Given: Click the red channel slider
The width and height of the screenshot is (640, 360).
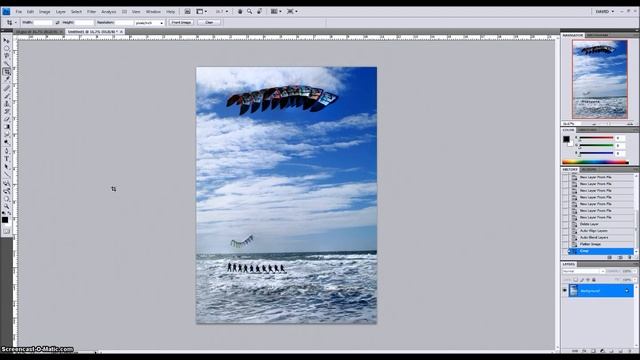Looking at the screenshot, I should [596, 138].
